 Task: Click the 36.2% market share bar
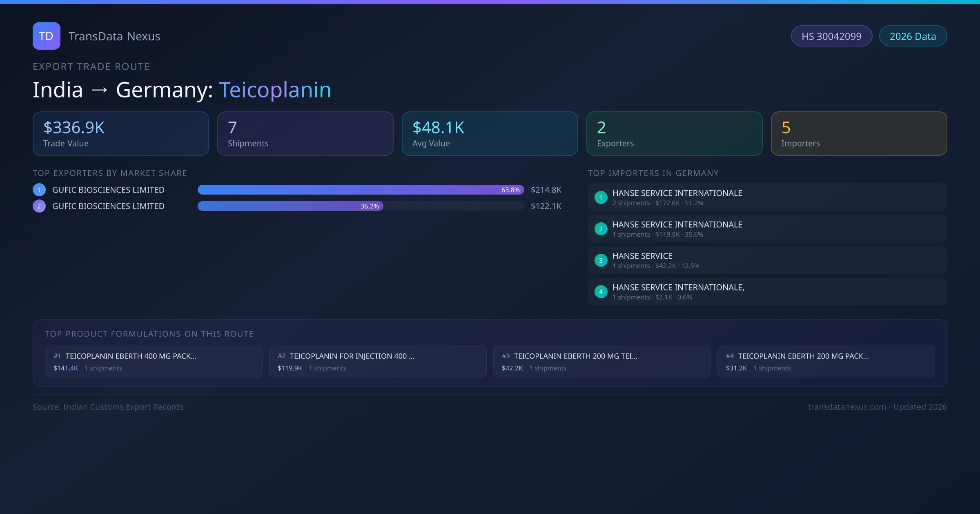coord(290,206)
